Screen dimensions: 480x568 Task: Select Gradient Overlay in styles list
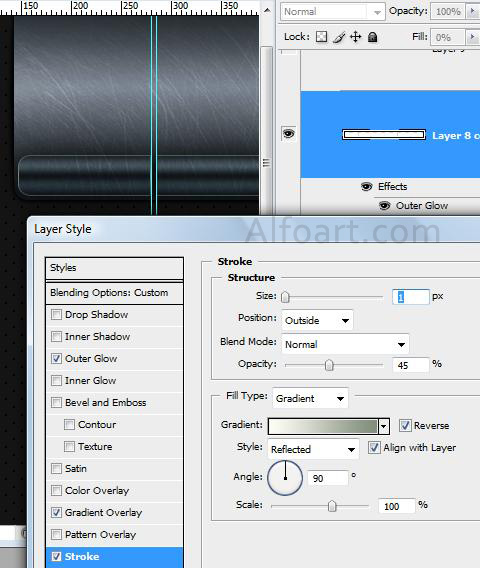114,513
